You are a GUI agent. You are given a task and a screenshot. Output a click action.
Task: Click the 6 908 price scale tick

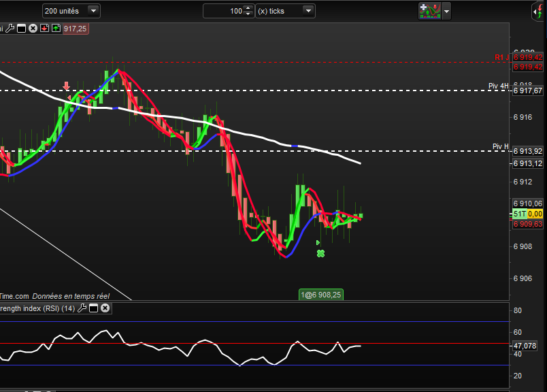click(x=523, y=246)
